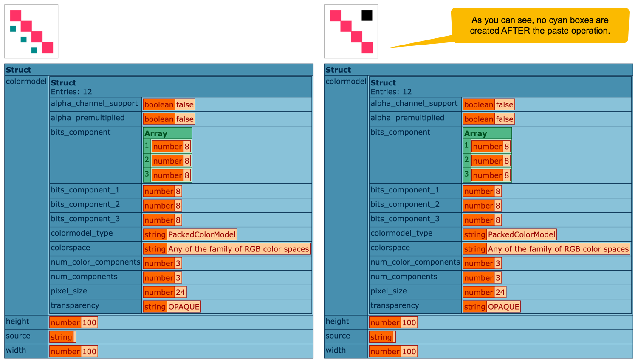The width and height of the screenshot is (638, 364).
Task: Click the yellow callout about cyan boxes
Action: pyautogui.click(x=539, y=25)
